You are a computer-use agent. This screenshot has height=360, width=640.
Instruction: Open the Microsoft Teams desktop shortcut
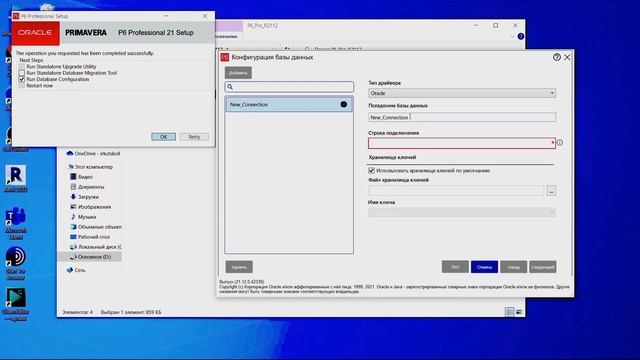[x=16, y=224]
